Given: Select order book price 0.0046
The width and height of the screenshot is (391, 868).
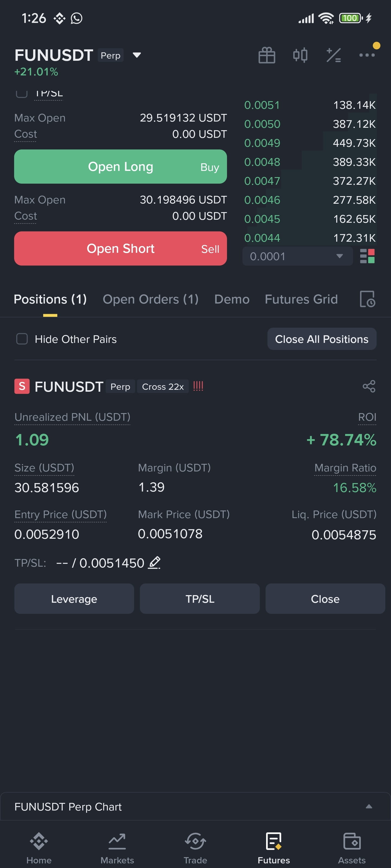Looking at the screenshot, I should coord(262,200).
